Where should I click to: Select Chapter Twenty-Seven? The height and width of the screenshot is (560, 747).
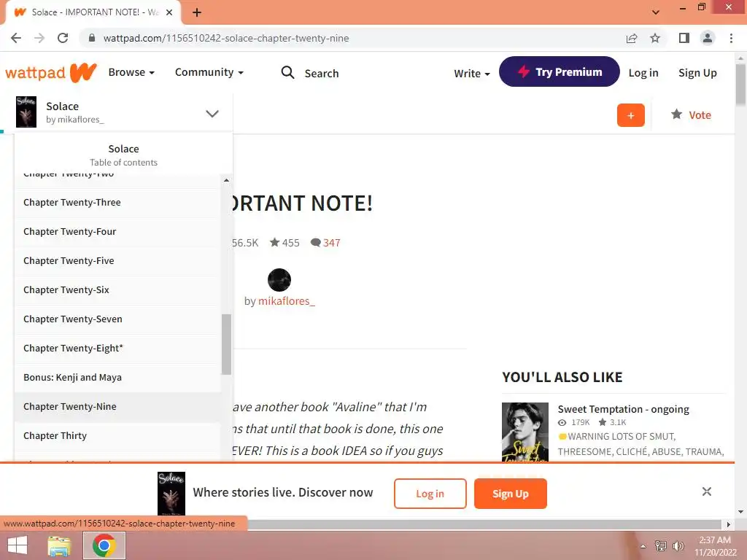[117, 319]
